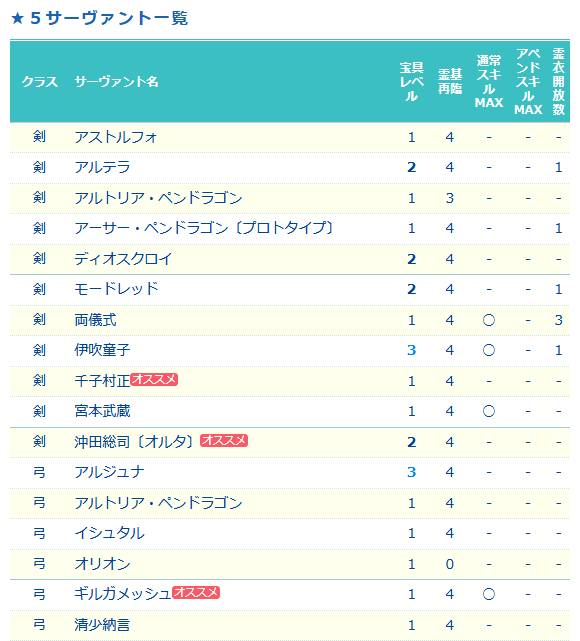Select the クラス column header
The image size is (580, 641).
tap(39, 81)
